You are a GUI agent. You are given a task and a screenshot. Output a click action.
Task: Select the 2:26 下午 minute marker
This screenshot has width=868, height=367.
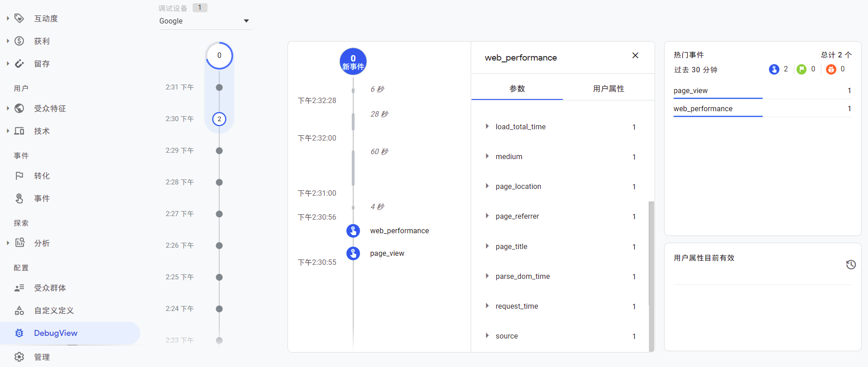pos(219,245)
